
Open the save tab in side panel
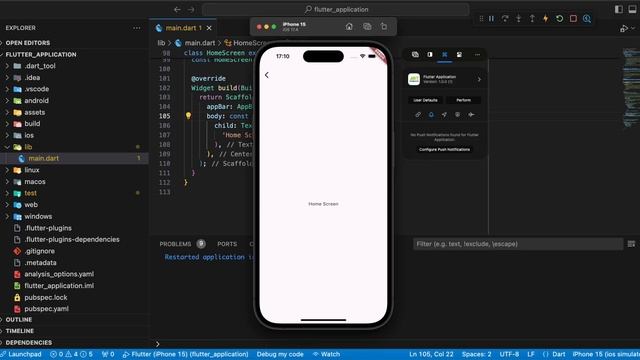[x=459, y=55]
